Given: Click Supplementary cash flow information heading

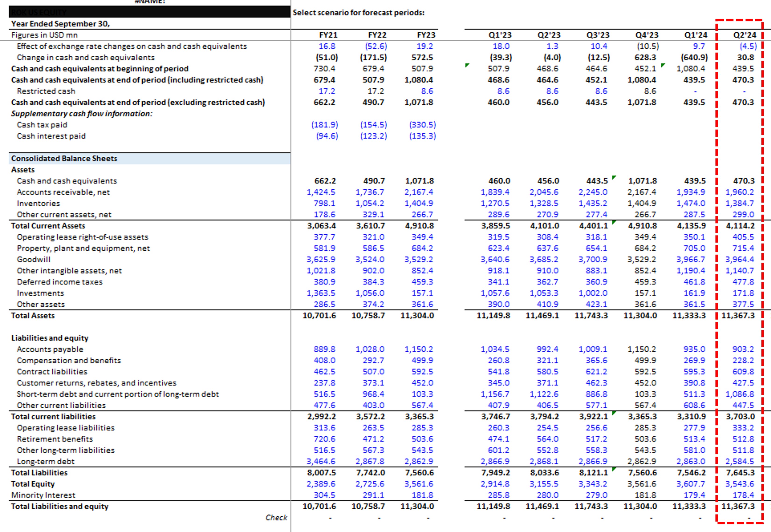Looking at the screenshot, I should [x=82, y=114].
